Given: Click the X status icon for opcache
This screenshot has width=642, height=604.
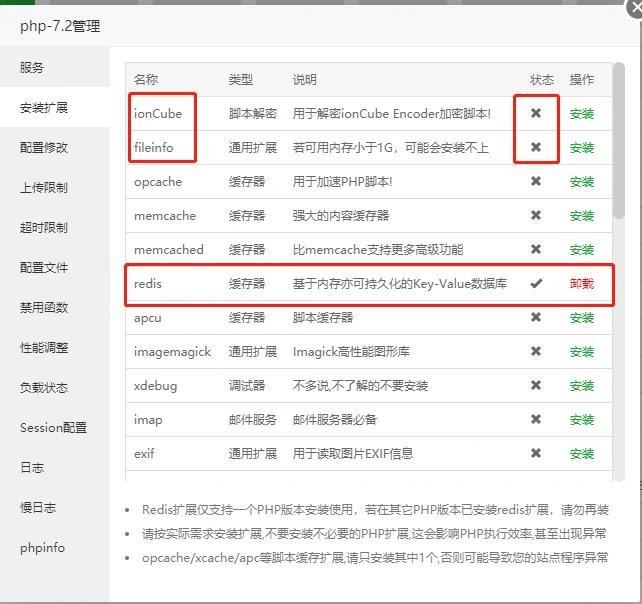Looking at the screenshot, I should [536, 181].
